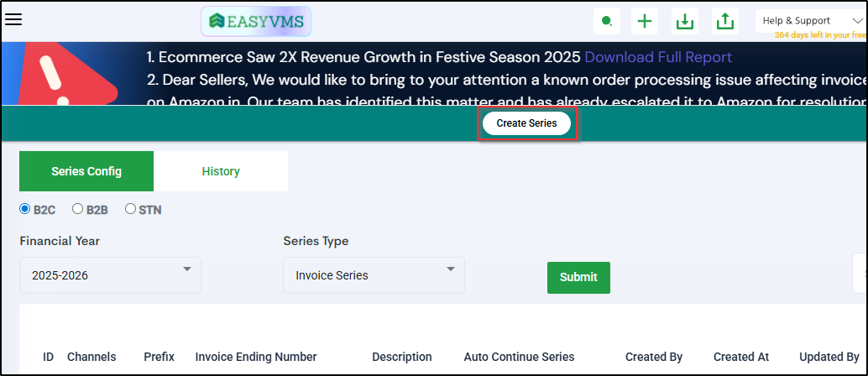Open the hamburger navigation menu
Screen dimensions: 868x376
[13, 20]
